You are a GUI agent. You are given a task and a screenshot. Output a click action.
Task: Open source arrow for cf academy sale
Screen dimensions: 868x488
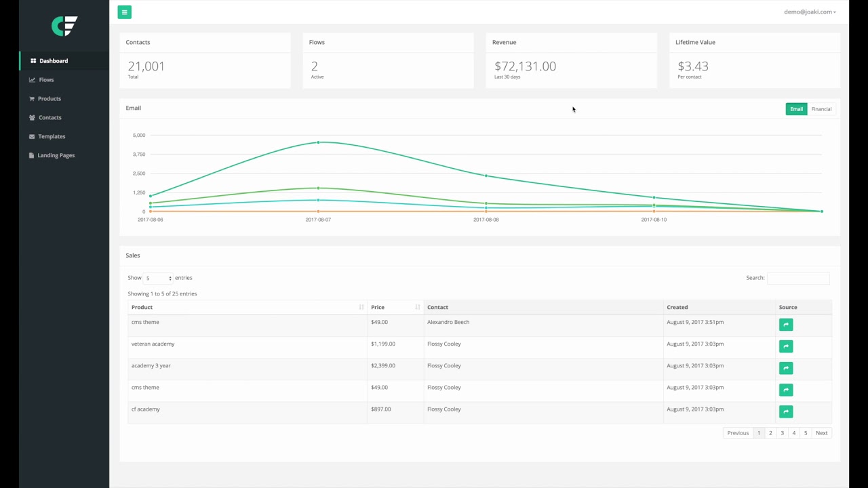(x=786, y=411)
